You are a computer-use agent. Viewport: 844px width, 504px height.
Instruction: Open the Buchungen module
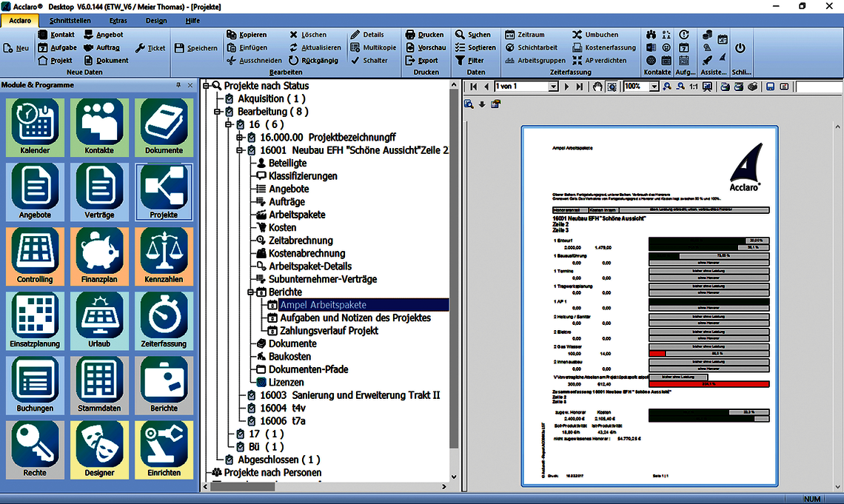35,385
